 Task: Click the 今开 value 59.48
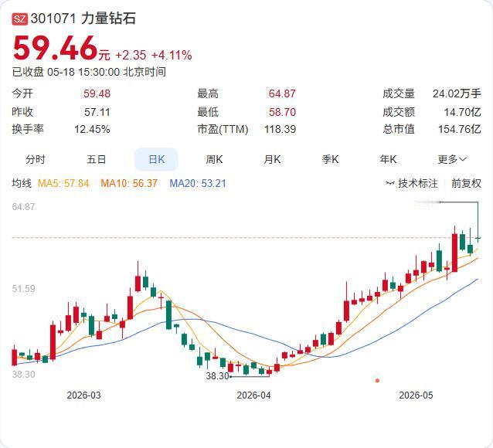(97, 93)
